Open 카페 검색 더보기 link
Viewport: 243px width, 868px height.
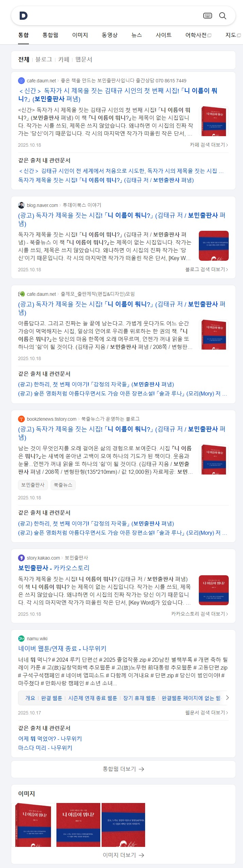pos(209,145)
